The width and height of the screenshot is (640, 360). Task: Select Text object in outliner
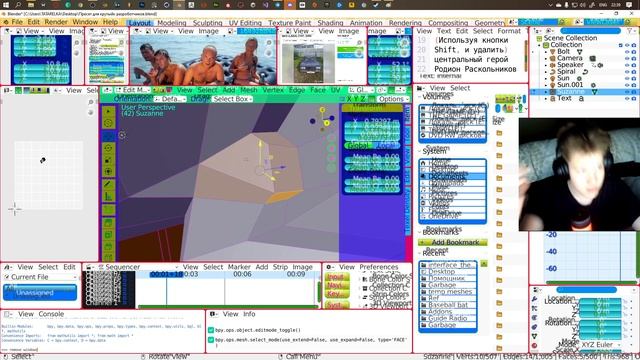point(564,98)
